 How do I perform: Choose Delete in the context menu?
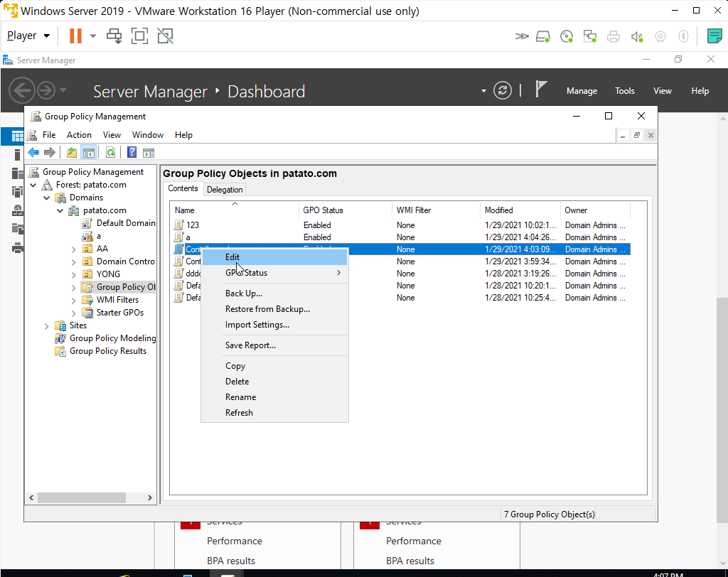tap(274, 382)
